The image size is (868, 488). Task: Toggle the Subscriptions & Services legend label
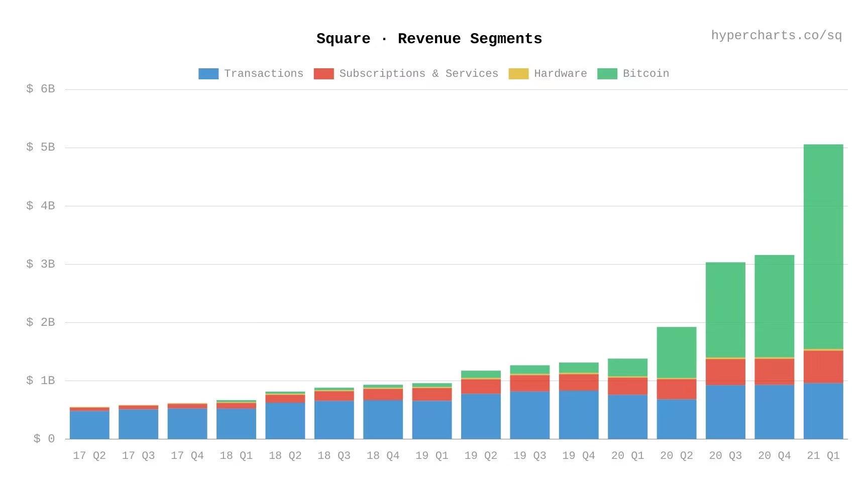[418, 74]
